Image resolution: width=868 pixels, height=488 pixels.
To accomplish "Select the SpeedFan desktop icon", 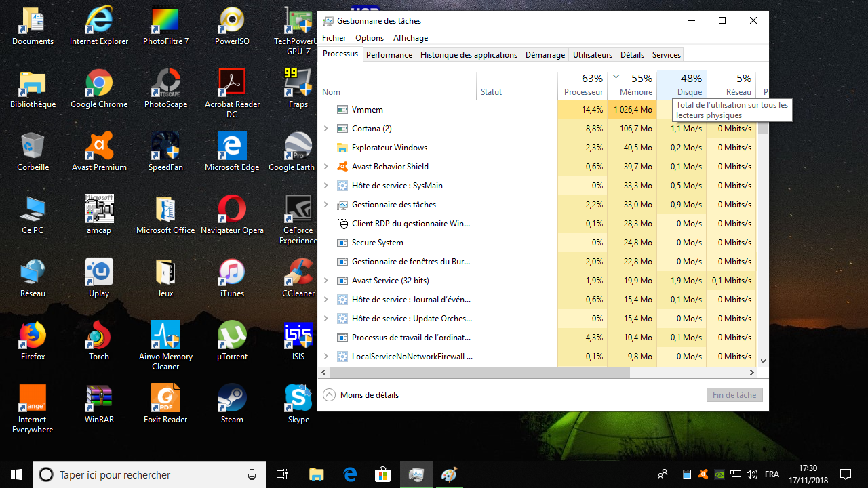I will tap(165, 153).
